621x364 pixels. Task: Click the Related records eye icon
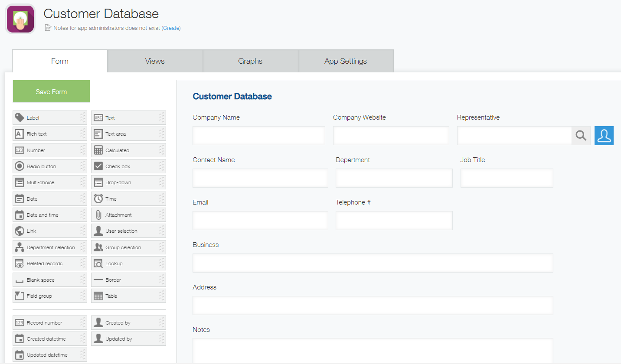[x=20, y=263]
